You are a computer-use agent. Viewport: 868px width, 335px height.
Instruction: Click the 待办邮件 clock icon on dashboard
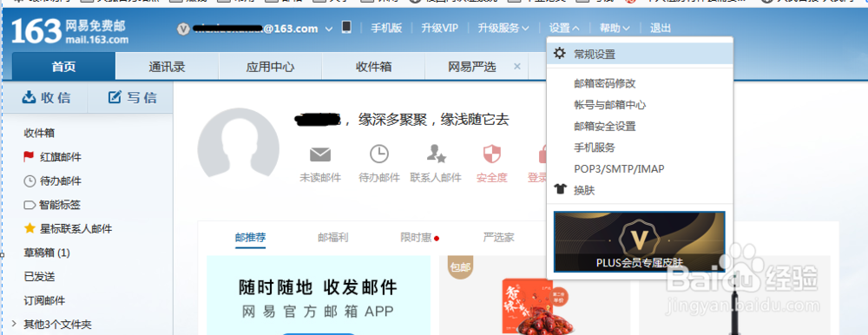(x=379, y=154)
